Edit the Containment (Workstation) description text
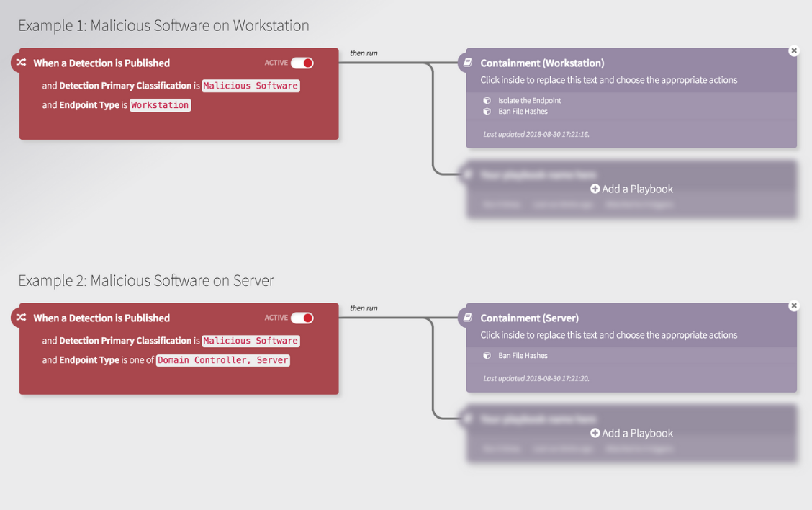Image resolution: width=812 pixels, height=510 pixels. click(608, 80)
